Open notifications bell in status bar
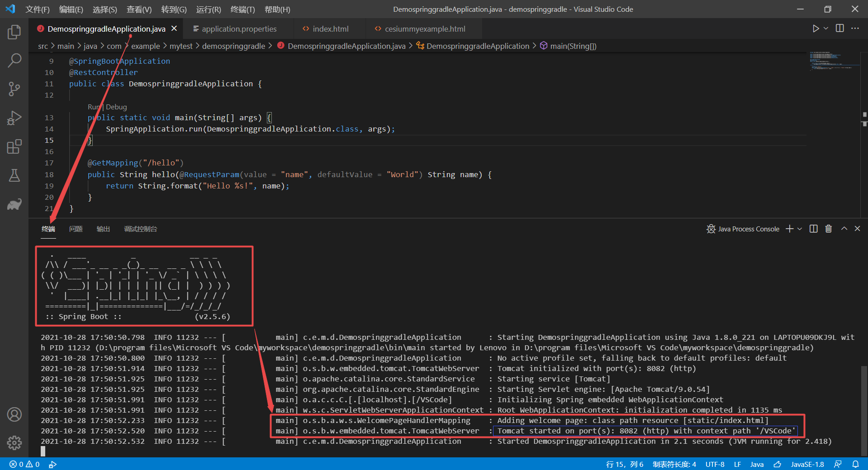This screenshot has width=868, height=470. pyautogui.click(x=856, y=464)
